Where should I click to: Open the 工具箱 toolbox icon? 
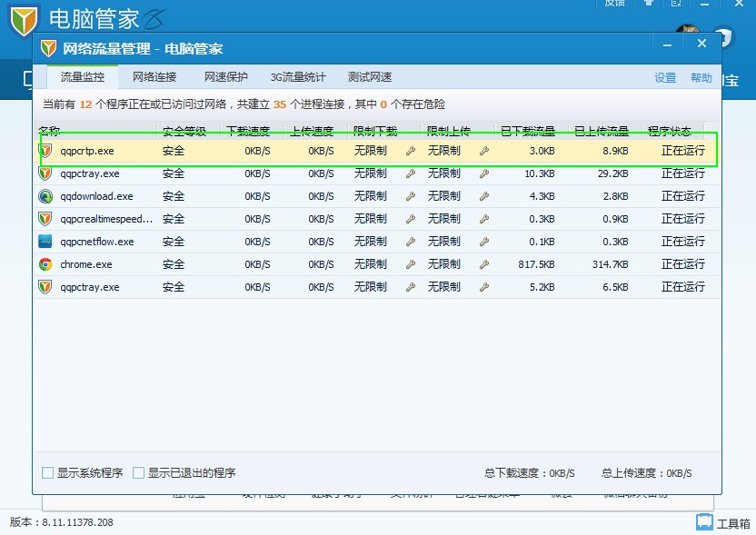point(704,522)
